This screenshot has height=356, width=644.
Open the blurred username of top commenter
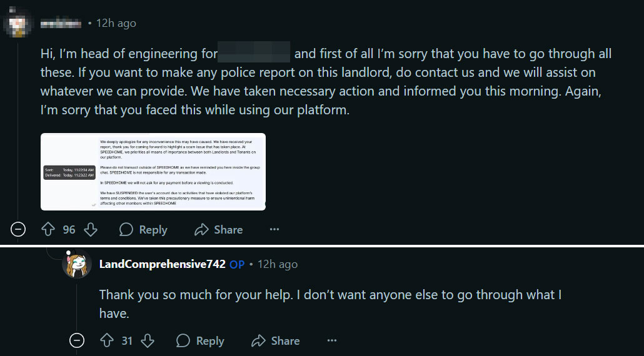(x=61, y=24)
